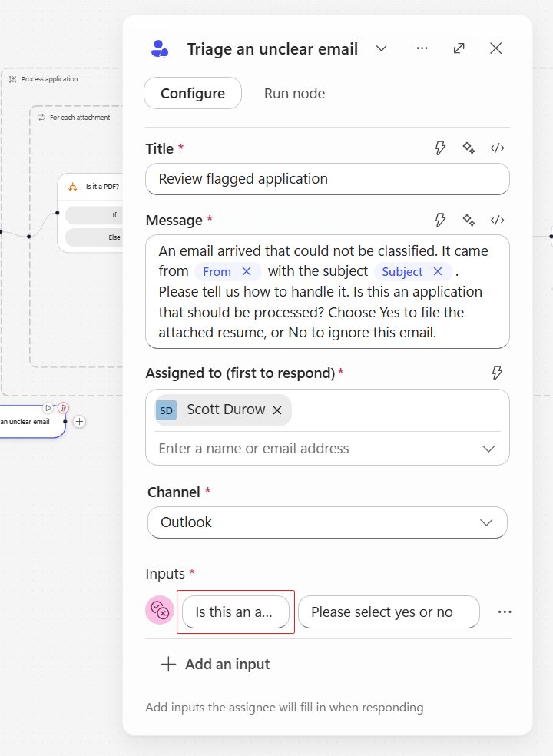Viewport: 553px width, 756px height.
Task: Open the Channel dropdown showing Outlook
Action: pyautogui.click(x=327, y=522)
